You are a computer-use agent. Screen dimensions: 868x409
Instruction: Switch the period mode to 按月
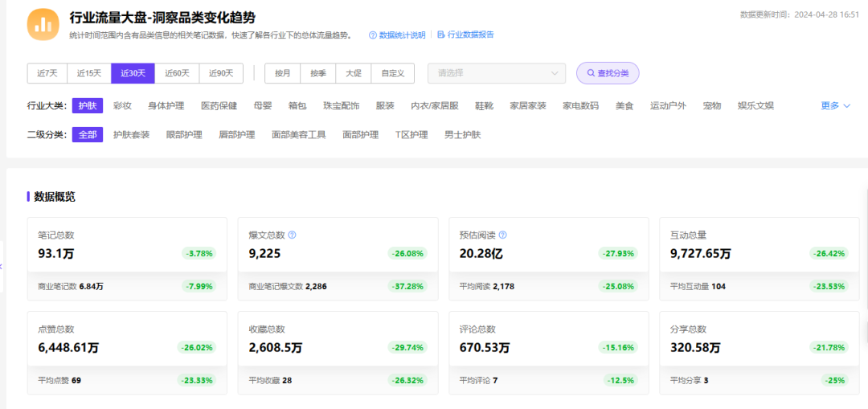(282, 73)
